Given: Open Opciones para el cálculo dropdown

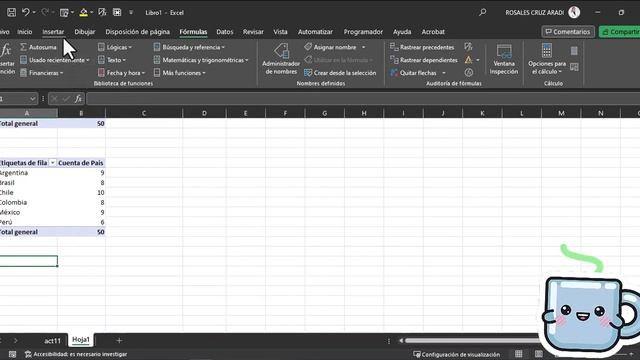Looking at the screenshot, I should [x=547, y=59].
